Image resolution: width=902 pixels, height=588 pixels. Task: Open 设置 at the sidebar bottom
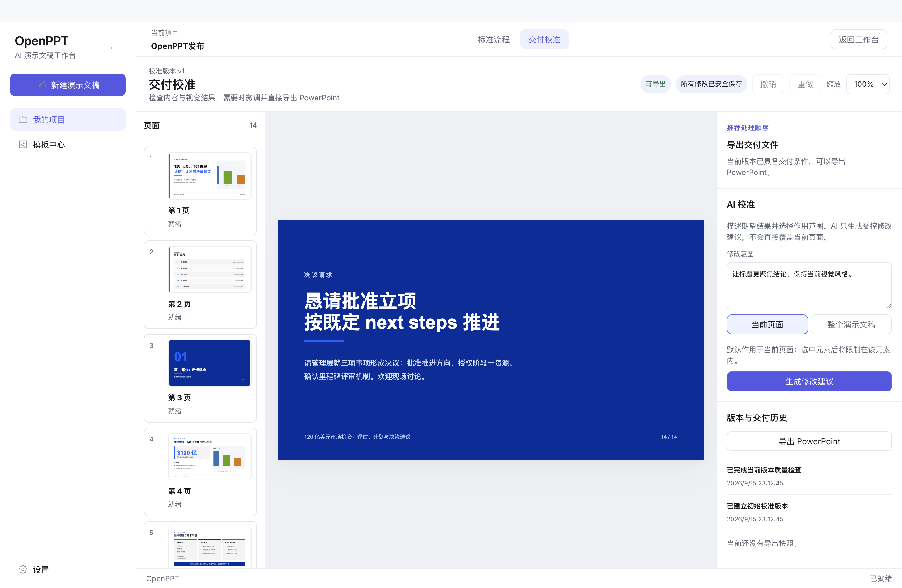point(68,569)
